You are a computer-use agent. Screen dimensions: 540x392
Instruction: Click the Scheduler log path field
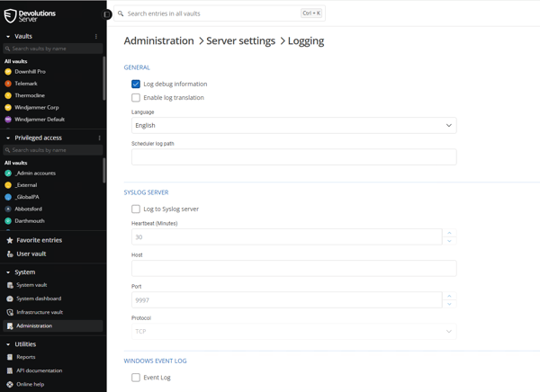pos(293,157)
